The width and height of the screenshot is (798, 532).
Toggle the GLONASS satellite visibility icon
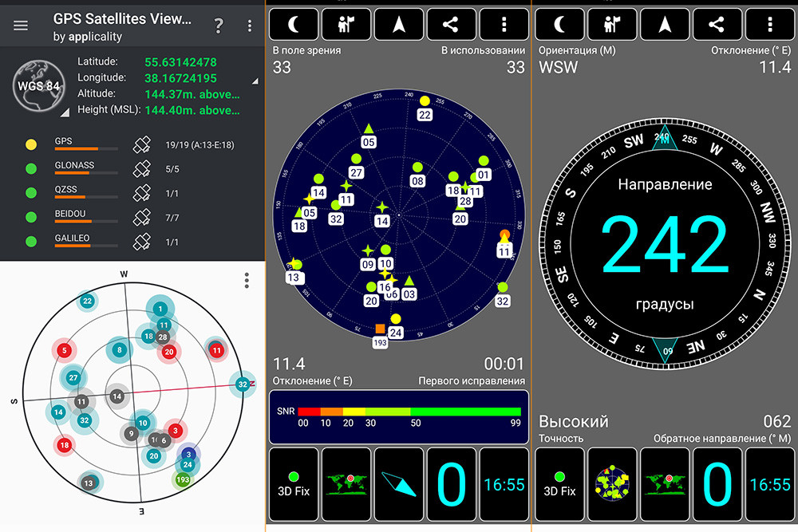pyautogui.click(x=142, y=169)
